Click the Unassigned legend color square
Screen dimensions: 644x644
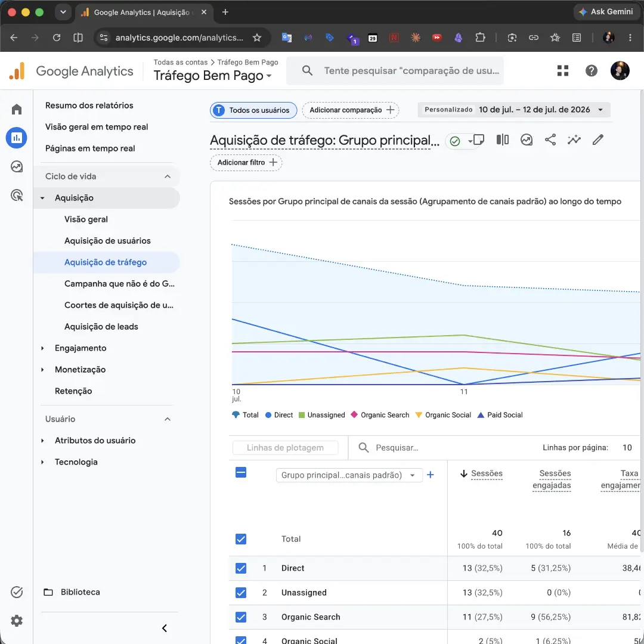(302, 415)
